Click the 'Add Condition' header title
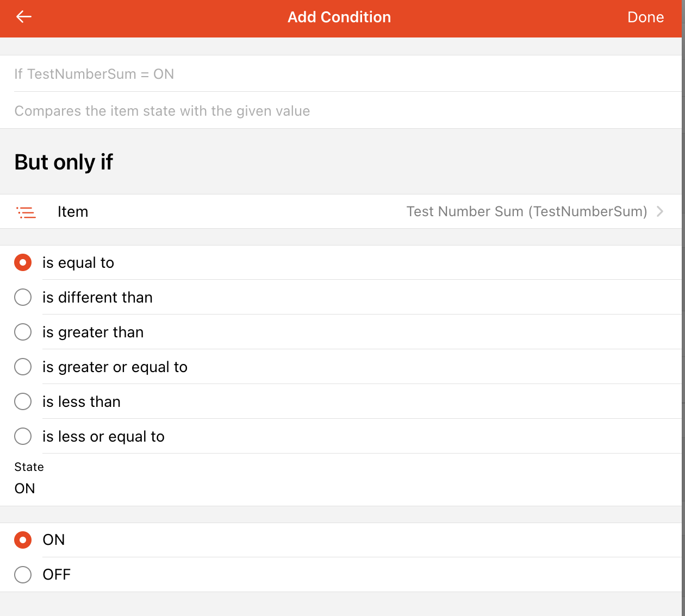Screen dimensions: 685x616 point(339,17)
